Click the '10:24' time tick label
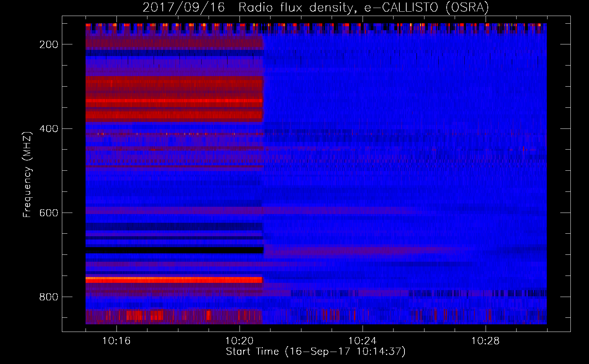Image resolution: width=589 pixels, height=364 pixels. pyautogui.click(x=362, y=341)
